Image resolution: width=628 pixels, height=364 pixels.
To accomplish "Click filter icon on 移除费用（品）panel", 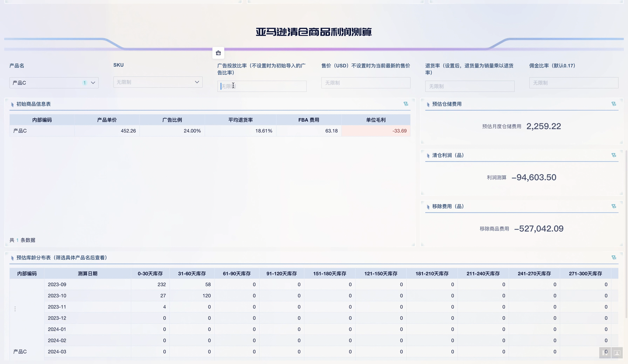I will click(x=614, y=206).
